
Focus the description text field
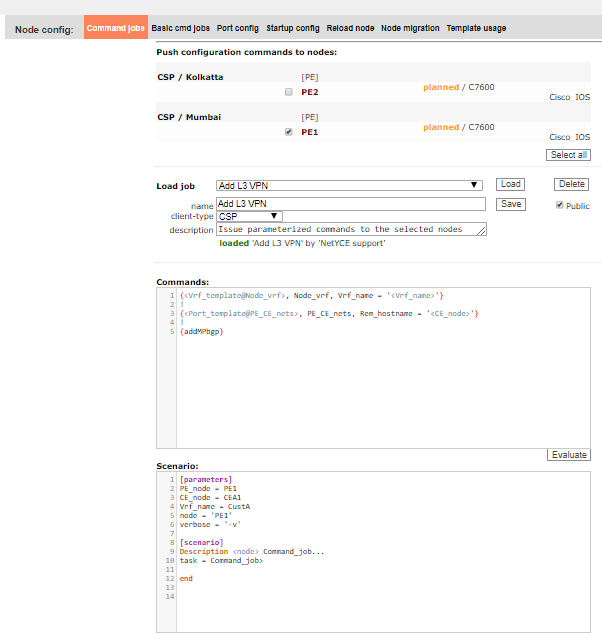tap(350, 229)
